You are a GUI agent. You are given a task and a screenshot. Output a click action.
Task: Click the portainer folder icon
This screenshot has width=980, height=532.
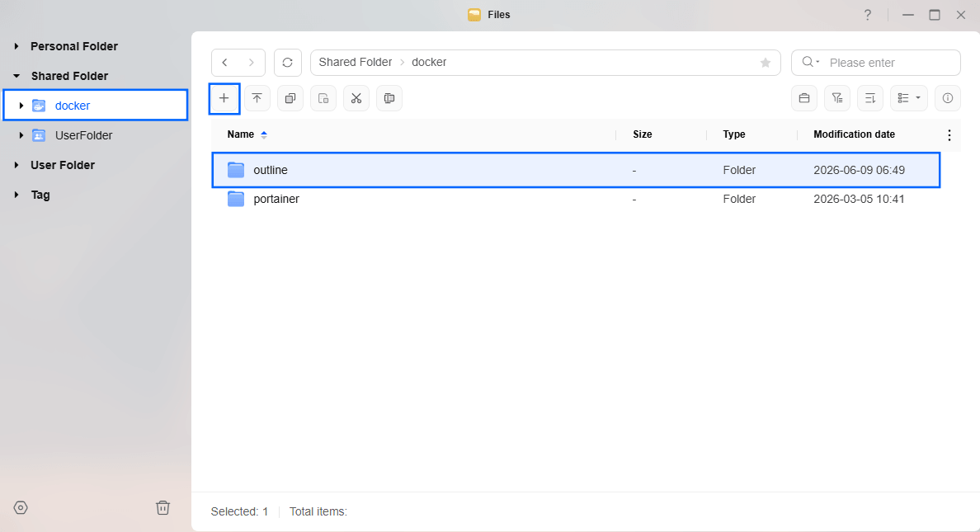click(236, 199)
